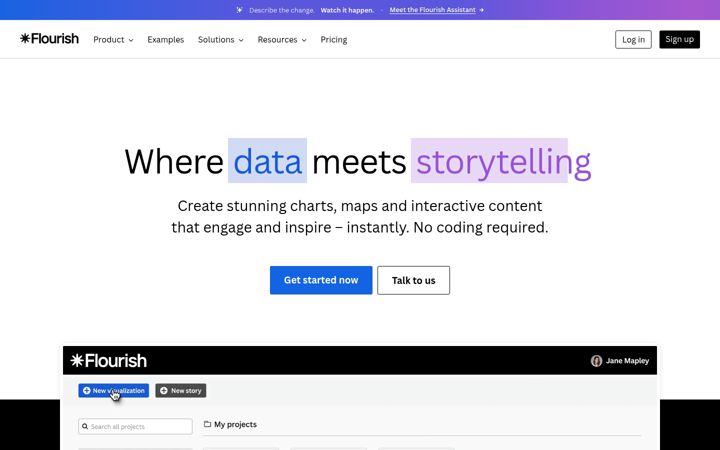Open the Resources dropdown chevron
720x450 pixels.
[304, 40]
